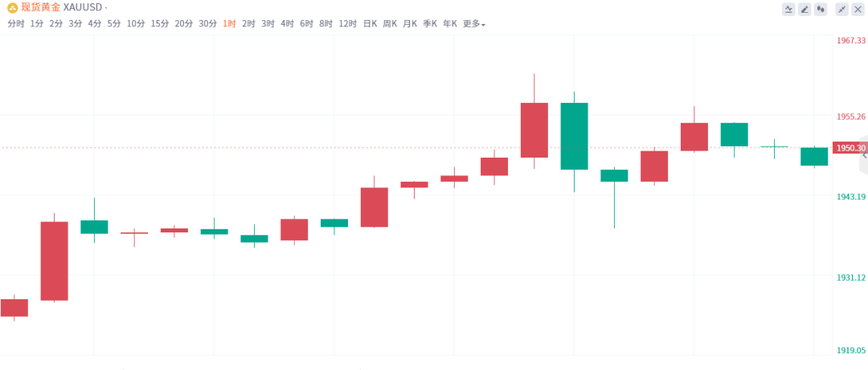Click the collapse fullscreen arrows icon
Screen dimensions: 868x370
coord(842,9)
